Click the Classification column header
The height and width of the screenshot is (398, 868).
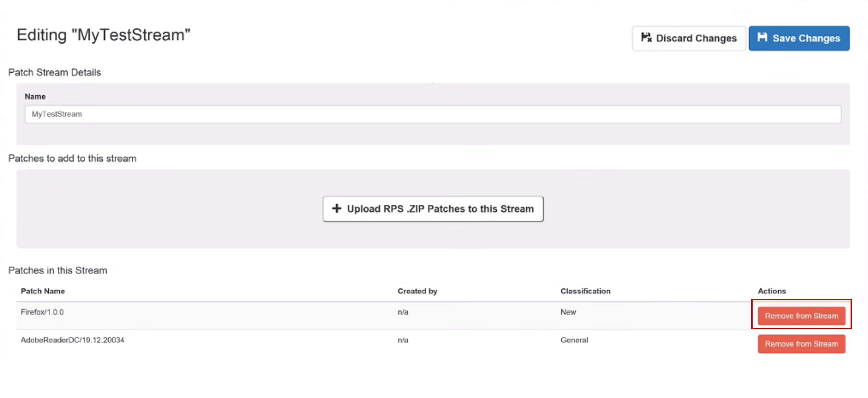tap(585, 291)
